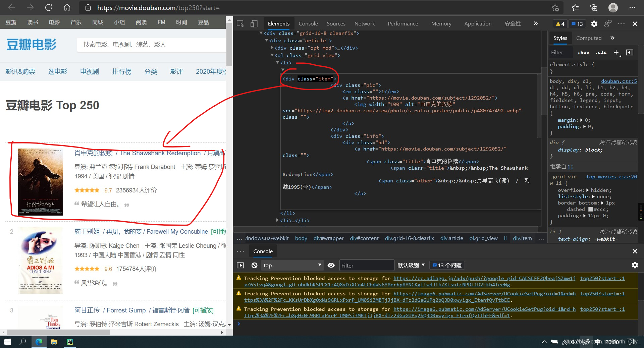
Task: Go to browser home page icon
Action: tap(67, 7)
